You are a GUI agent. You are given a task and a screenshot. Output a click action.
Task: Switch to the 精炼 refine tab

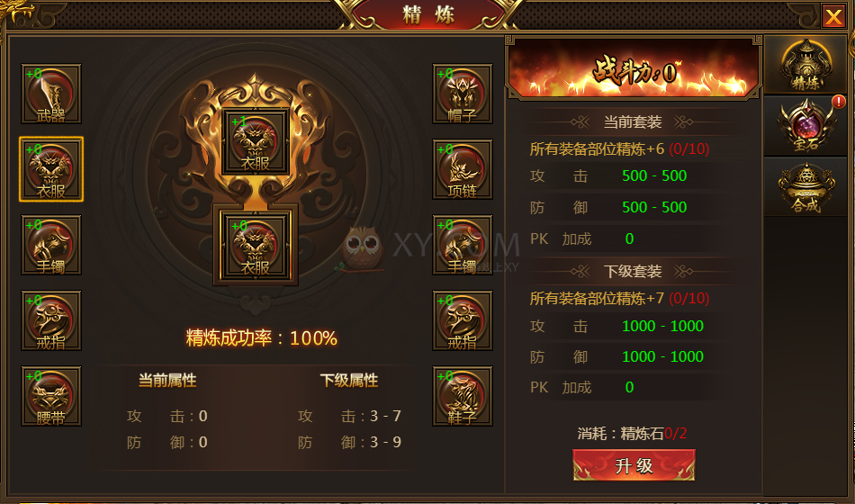pos(805,65)
